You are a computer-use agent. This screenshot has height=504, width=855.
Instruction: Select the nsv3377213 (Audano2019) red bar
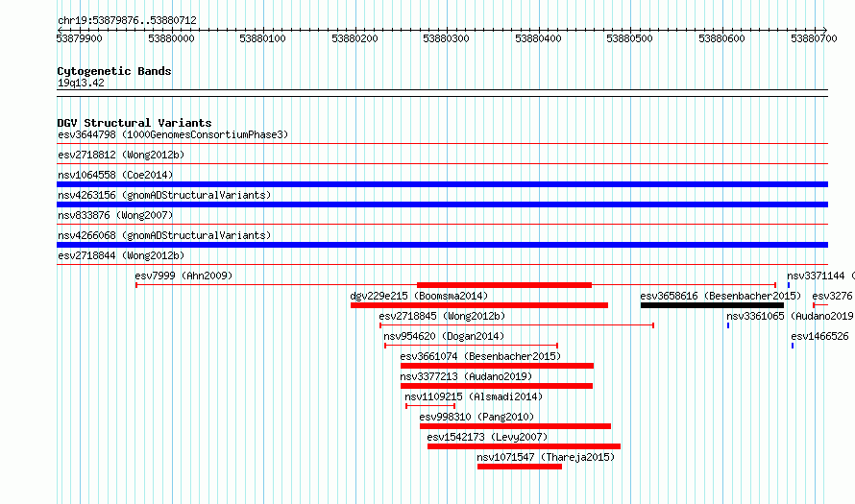pos(497,386)
